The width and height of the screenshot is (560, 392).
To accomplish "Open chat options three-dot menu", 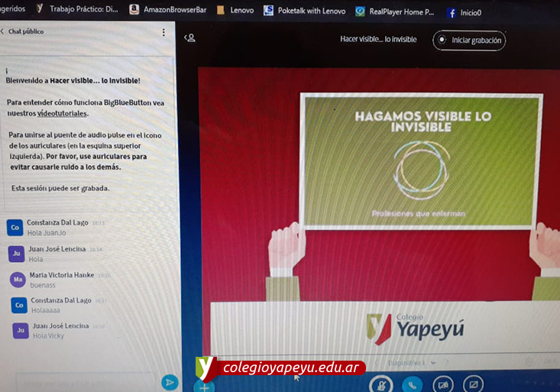I will click(x=163, y=32).
